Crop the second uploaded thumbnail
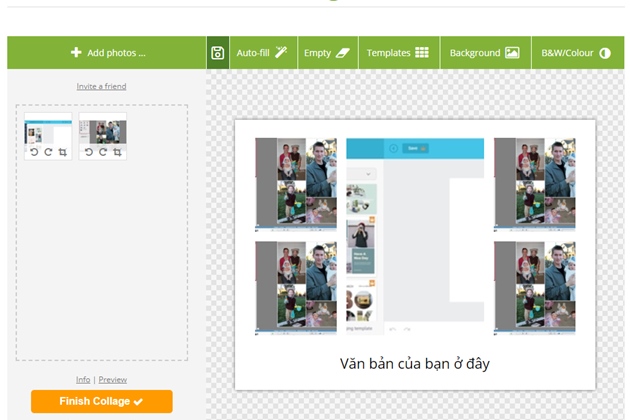The width and height of the screenshot is (630, 420). 117,152
